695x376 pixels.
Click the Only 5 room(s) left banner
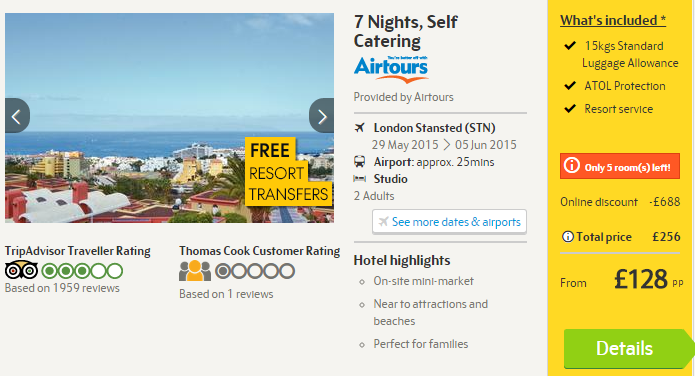click(x=620, y=166)
